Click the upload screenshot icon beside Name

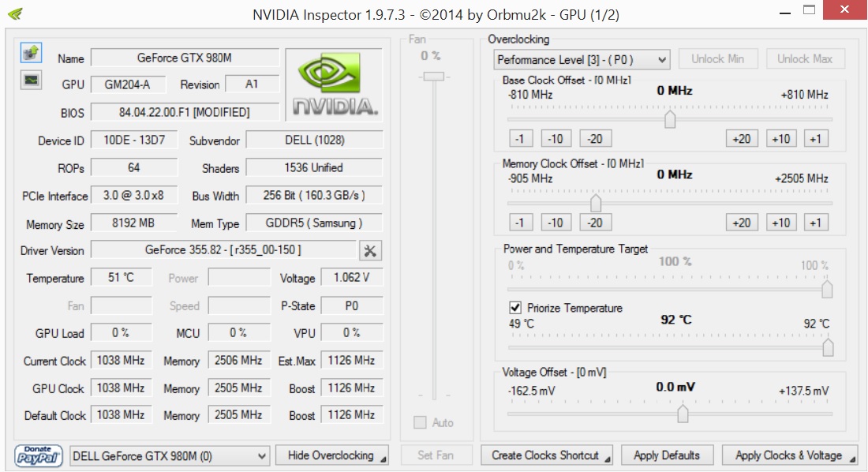pos(31,53)
